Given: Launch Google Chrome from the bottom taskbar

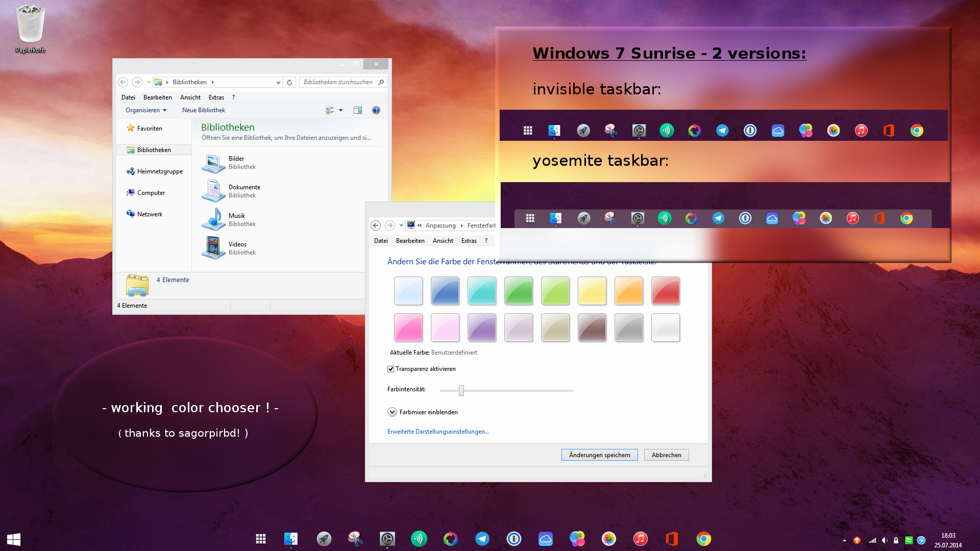Looking at the screenshot, I should point(704,539).
